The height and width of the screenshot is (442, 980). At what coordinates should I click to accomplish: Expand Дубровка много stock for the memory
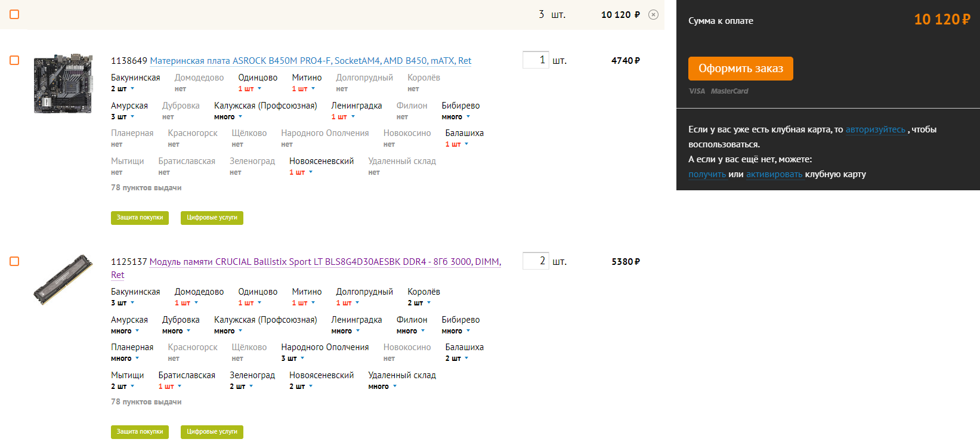pyautogui.click(x=177, y=331)
